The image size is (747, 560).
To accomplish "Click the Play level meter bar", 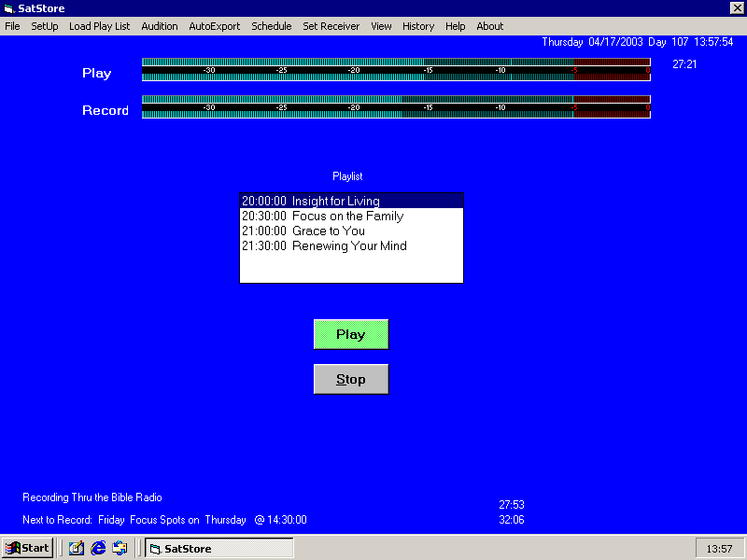I will [x=396, y=69].
